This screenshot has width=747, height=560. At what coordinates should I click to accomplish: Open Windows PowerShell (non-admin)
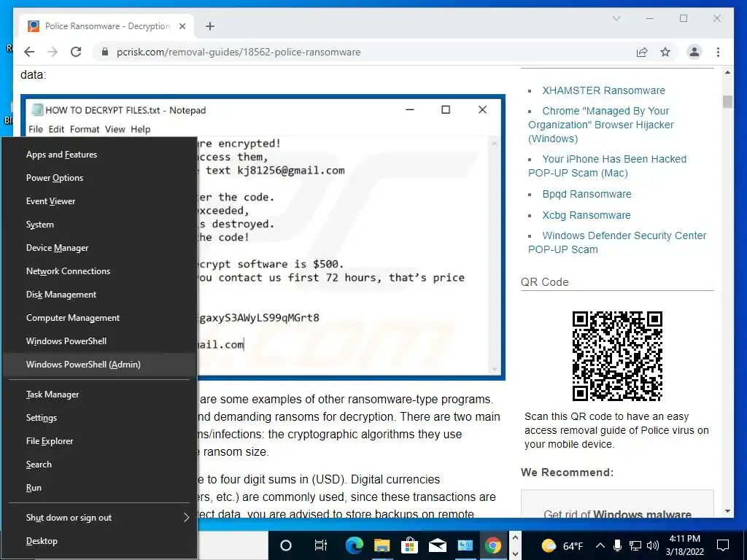[100, 341]
